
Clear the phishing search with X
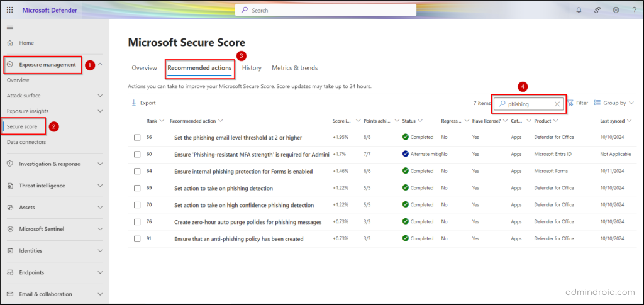tap(557, 104)
